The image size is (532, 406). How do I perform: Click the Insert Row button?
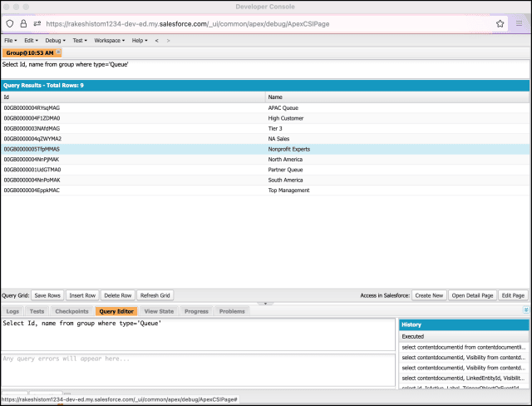click(82, 295)
